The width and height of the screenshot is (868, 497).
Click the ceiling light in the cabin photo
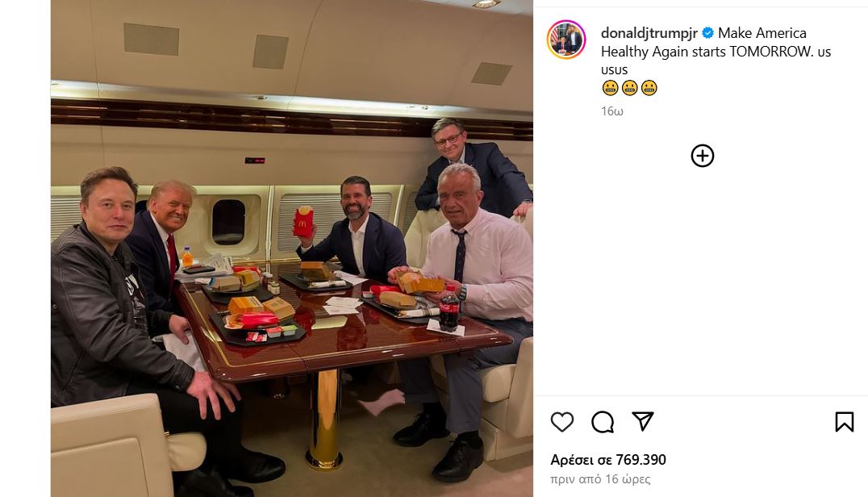pos(486,3)
